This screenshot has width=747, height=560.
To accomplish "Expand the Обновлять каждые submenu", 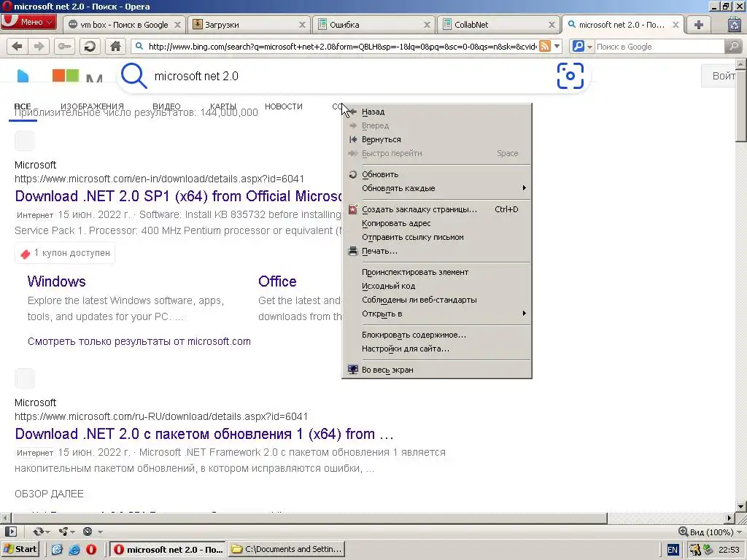I will pos(436,188).
